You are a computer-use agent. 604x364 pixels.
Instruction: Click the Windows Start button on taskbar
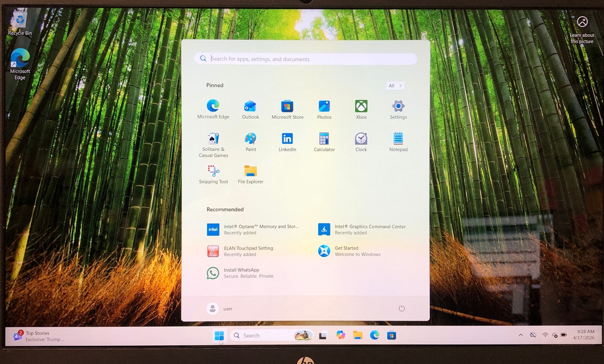click(219, 335)
